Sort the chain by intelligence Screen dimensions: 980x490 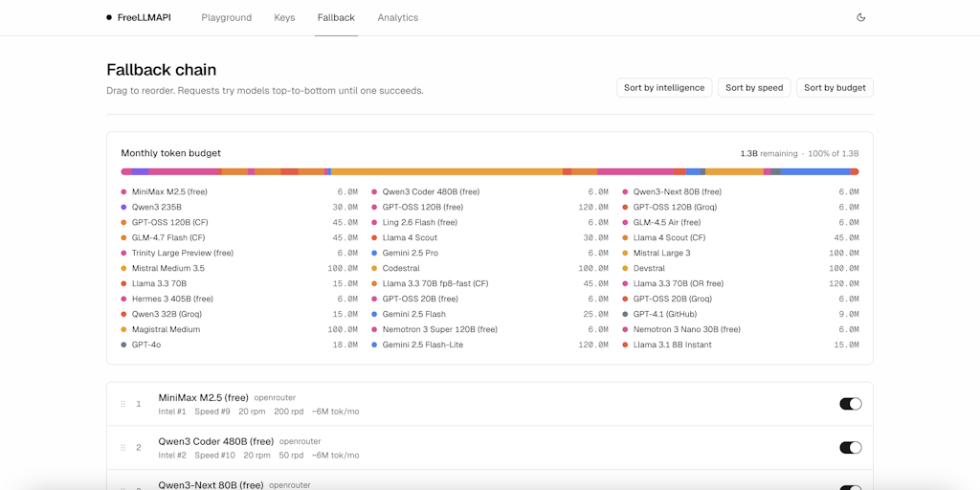pos(663,88)
